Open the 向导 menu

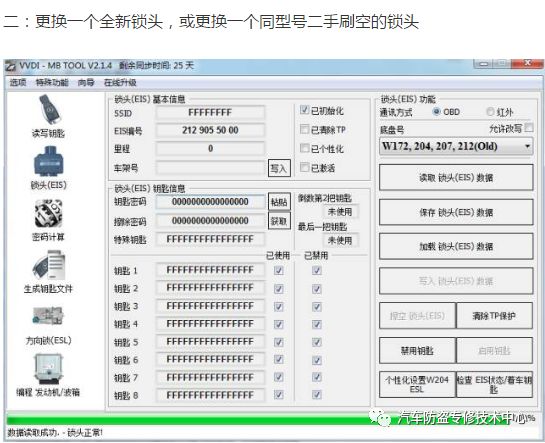click(86, 82)
